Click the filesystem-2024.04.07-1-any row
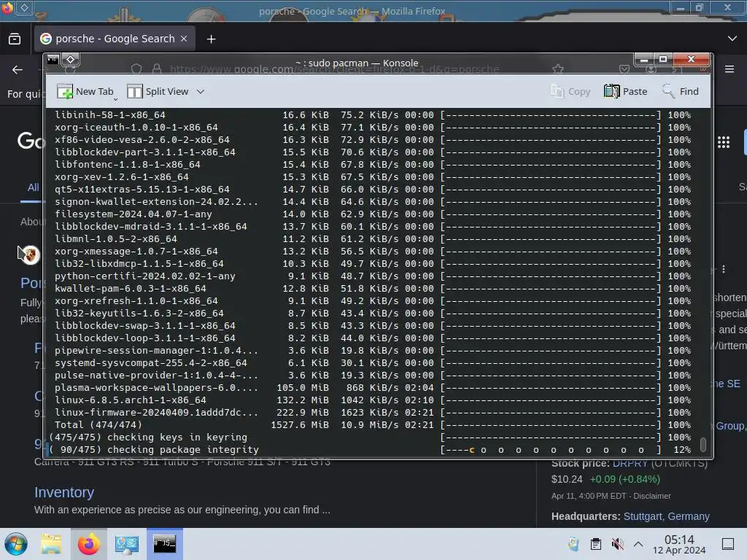This screenshot has height=560, width=747. (x=373, y=214)
